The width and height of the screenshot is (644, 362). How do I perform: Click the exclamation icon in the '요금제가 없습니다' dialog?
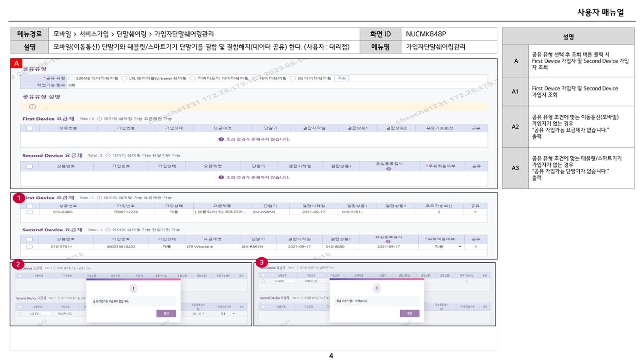click(134, 288)
